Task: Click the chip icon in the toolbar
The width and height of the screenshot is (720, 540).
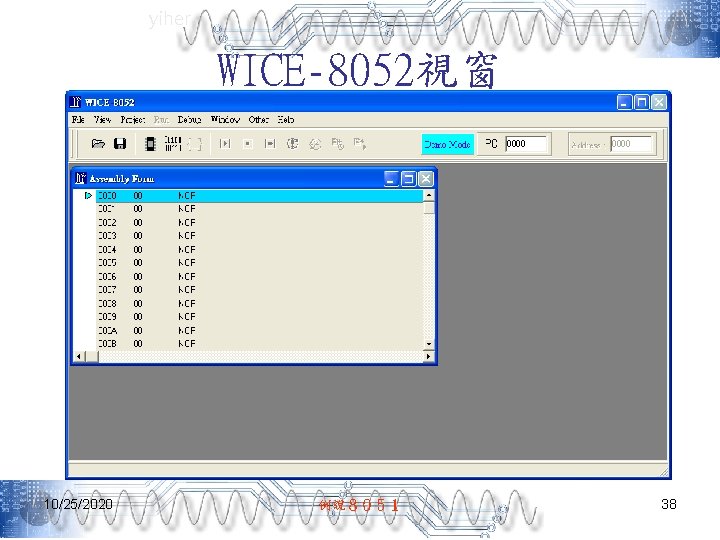Action: click(x=150, y=144)
